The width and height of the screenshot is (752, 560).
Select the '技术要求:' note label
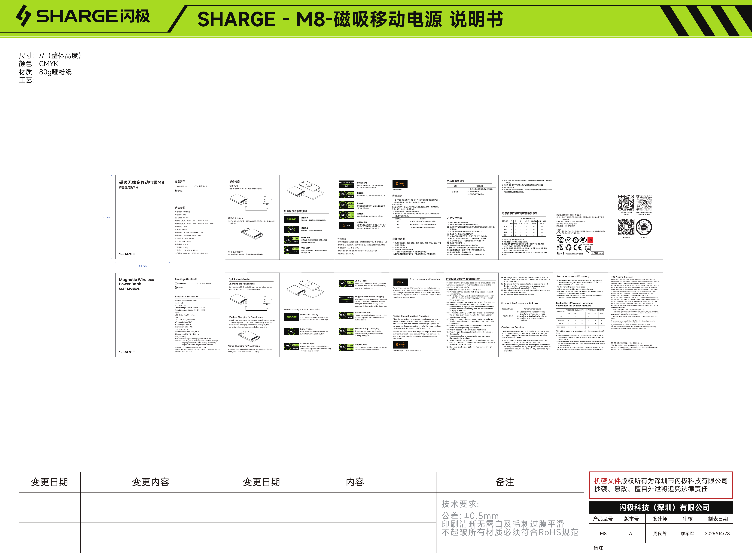(x=460, y=504)
